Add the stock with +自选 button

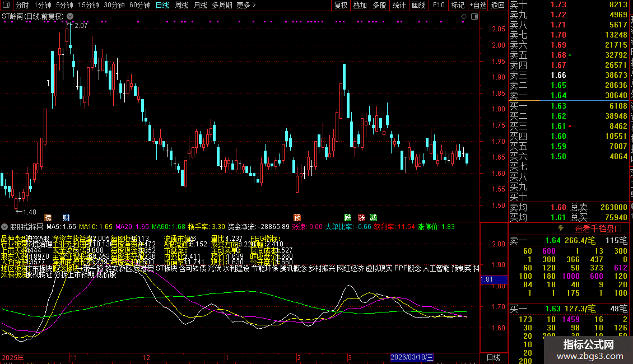(478, 6)
